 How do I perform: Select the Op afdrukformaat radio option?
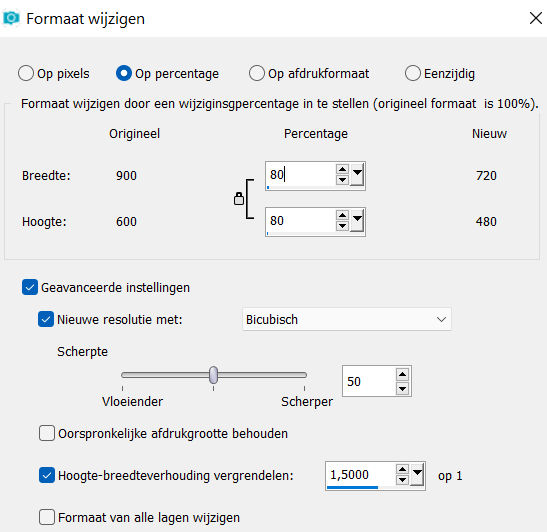click(x=257, y=73)
